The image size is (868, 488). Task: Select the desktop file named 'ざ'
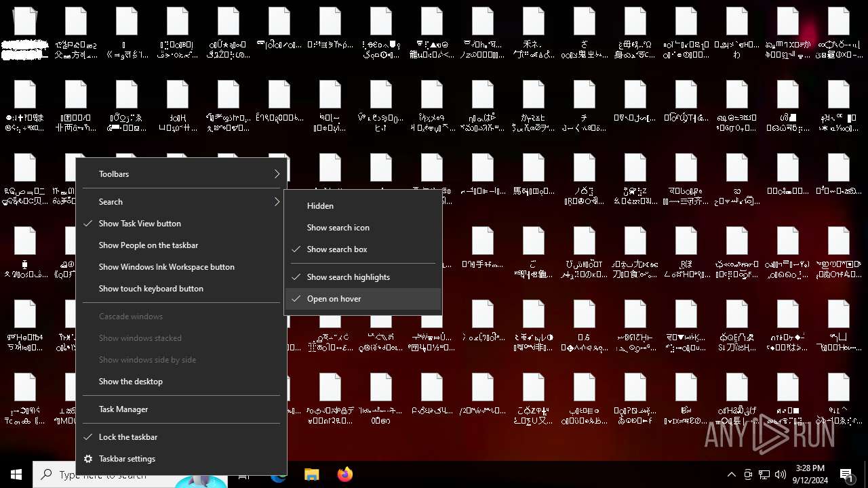[x=585, y=34]
